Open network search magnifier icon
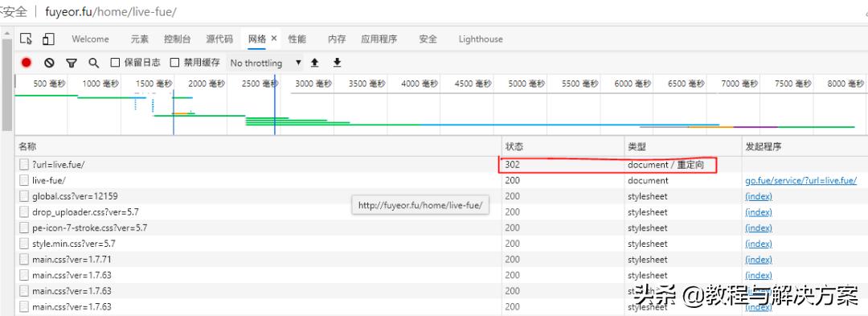Image resolution: width=868 pixels, height=316 pixels. point(93,63)
